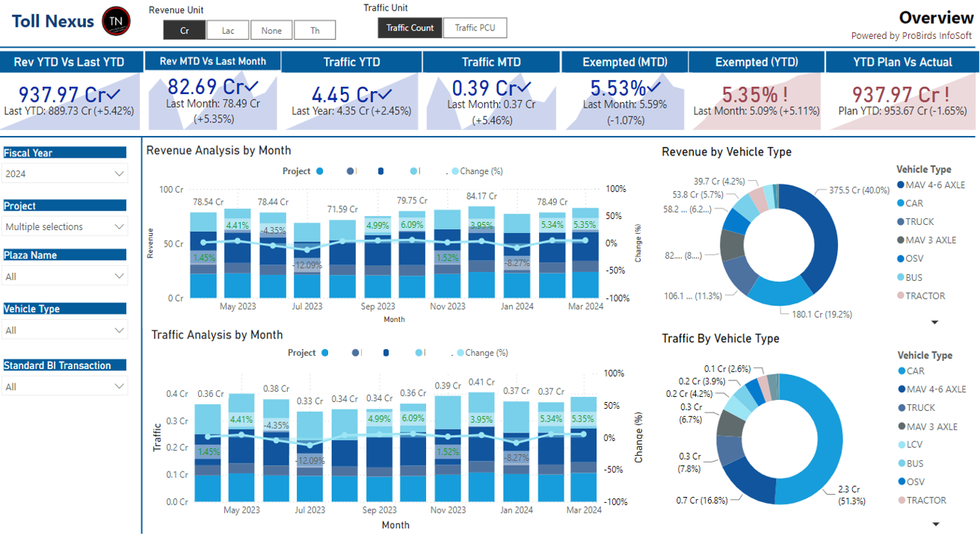Open the Traffic YTD card header

pos(351,62)
